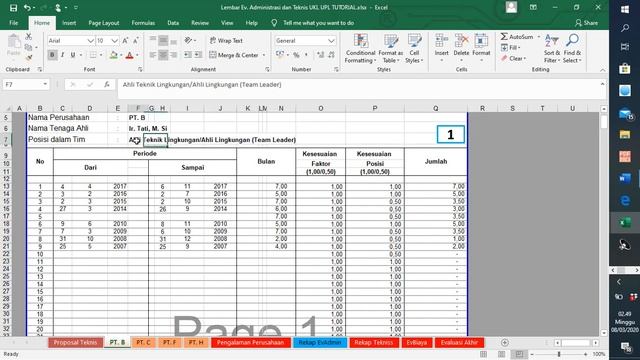Toggle italic formatting
Viewport: 640px width, 360px height.
coord(62,55)
